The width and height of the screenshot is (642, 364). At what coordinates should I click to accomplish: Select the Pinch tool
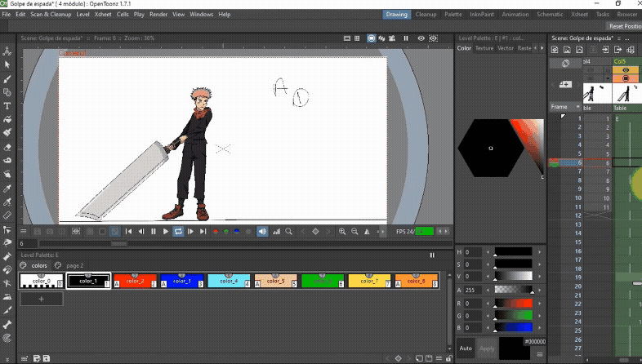click(x=7, y=243)
